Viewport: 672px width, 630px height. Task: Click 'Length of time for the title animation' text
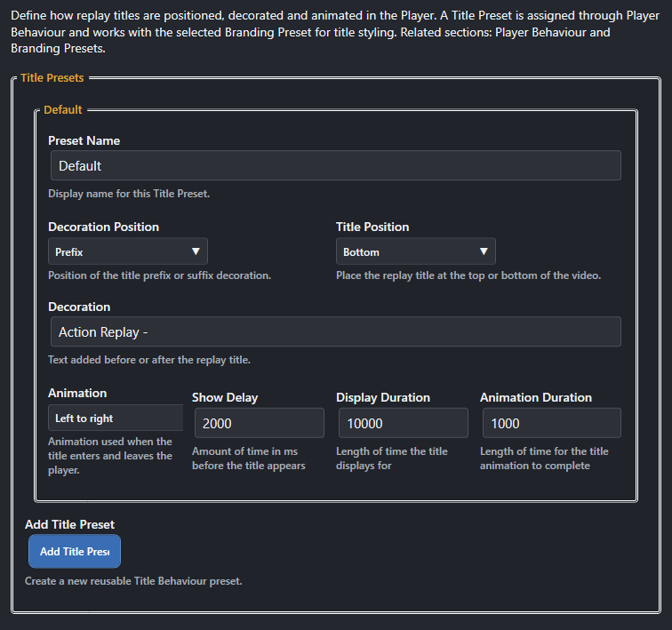544,459
